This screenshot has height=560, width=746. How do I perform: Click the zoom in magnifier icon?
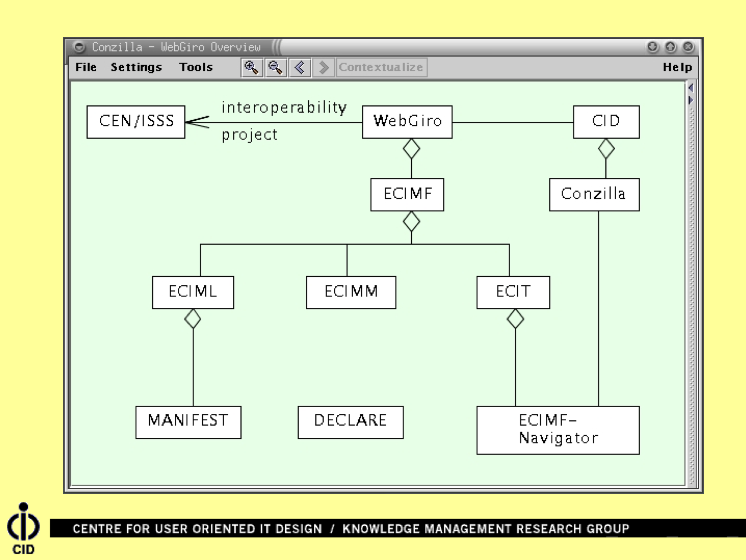click(x=252, y=67)
